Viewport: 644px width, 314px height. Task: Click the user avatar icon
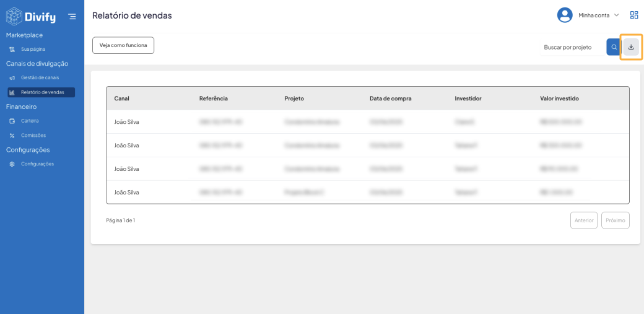pyautogui.click(x=565, y=15)
